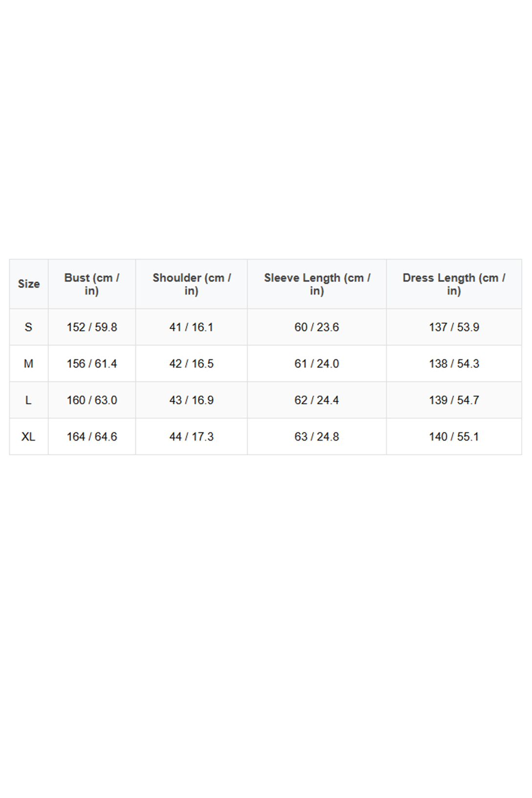Click the bust value 152 / 59.8
The height and width of the screenshot is (798, 532).
(x=92, y=327)
